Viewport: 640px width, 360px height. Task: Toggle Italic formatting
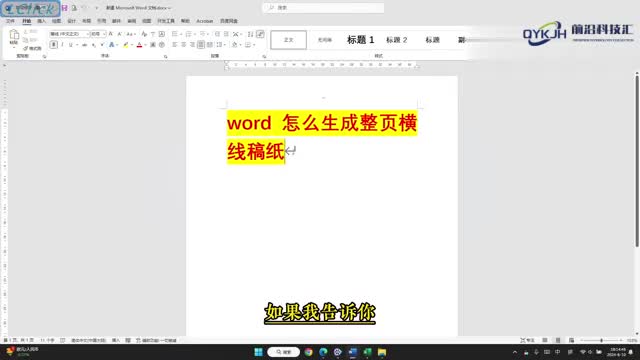coord(62,44)
